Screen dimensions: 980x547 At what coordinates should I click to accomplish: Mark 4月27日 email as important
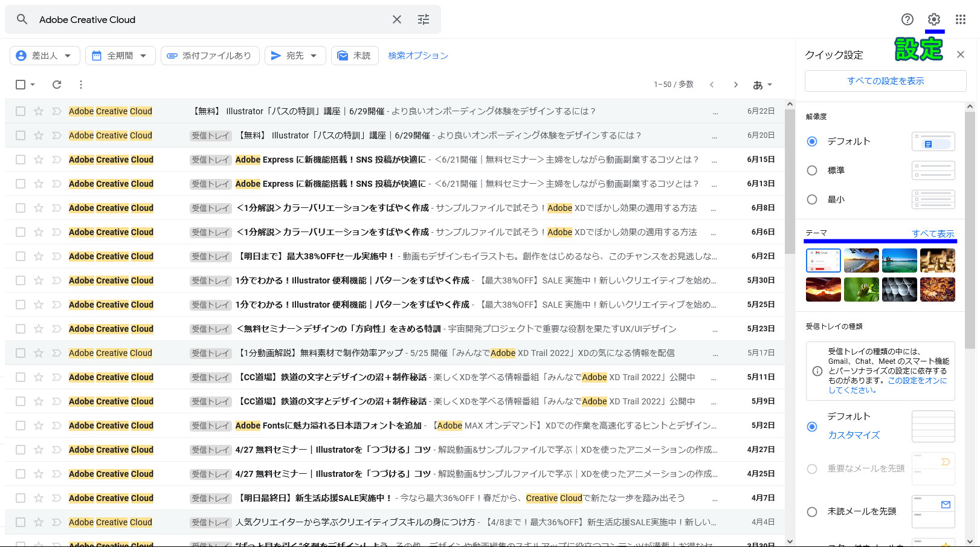coord(57,450)
